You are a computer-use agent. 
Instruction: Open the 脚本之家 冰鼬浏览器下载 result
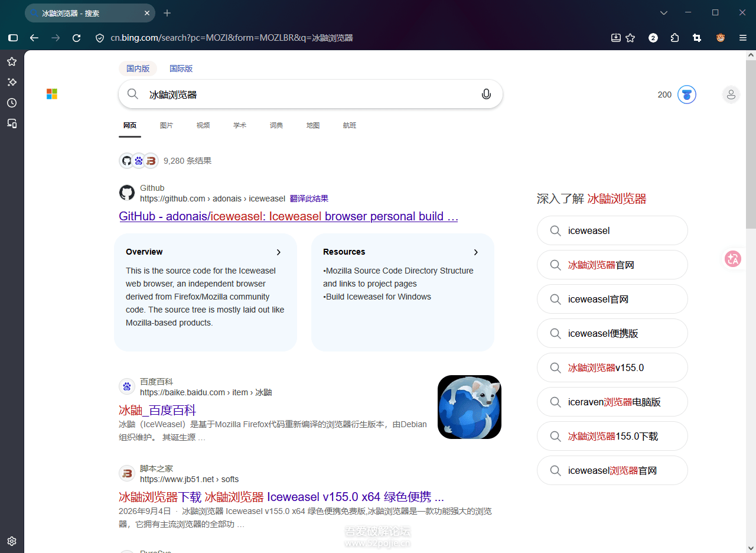pos(282,496)
